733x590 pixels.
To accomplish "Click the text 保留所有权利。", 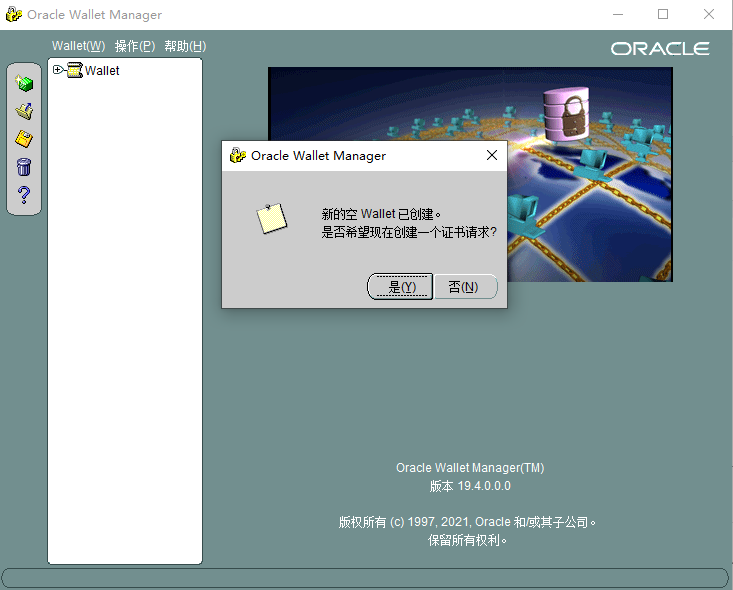I will 467,540.
